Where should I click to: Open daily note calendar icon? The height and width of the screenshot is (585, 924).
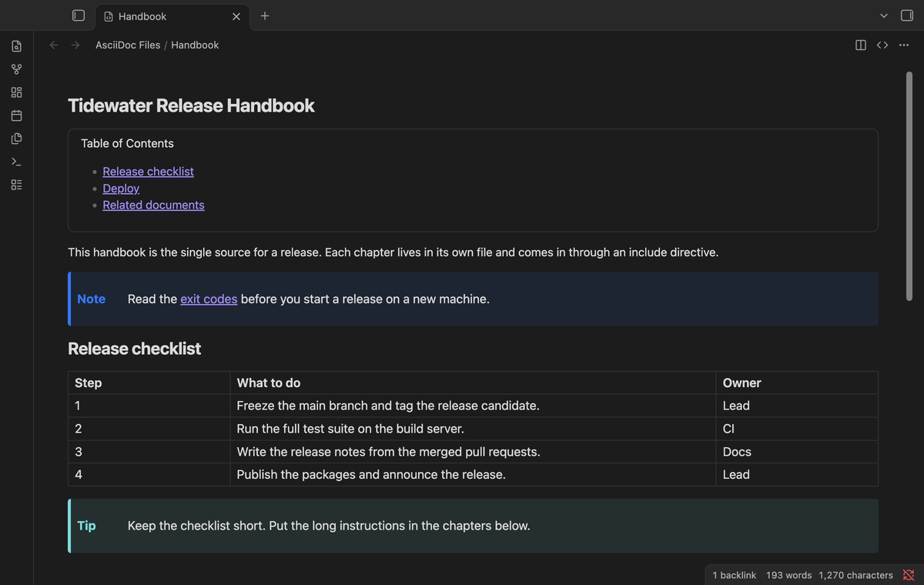[x=16, y=115]
